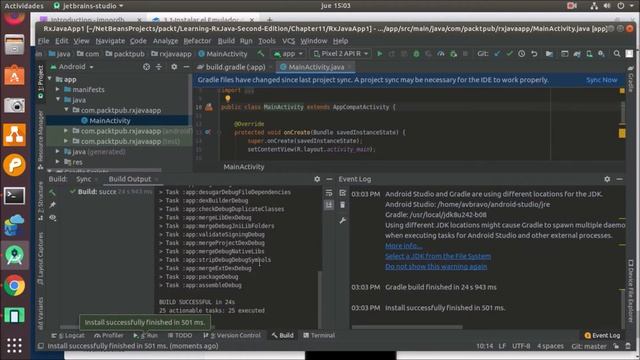Image resolution: width=640 pixels, height=360 pixels.
Task: Open the AVD Manager phone icon
Action: point(589,54)
